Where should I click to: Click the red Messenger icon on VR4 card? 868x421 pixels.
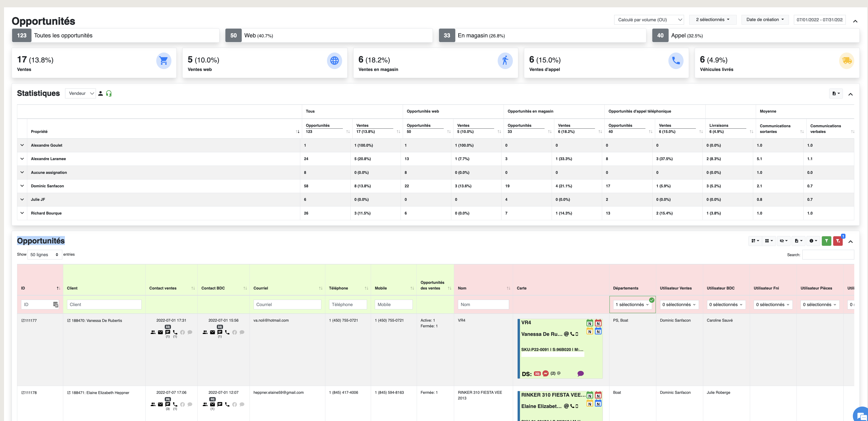tap(546, 373)
